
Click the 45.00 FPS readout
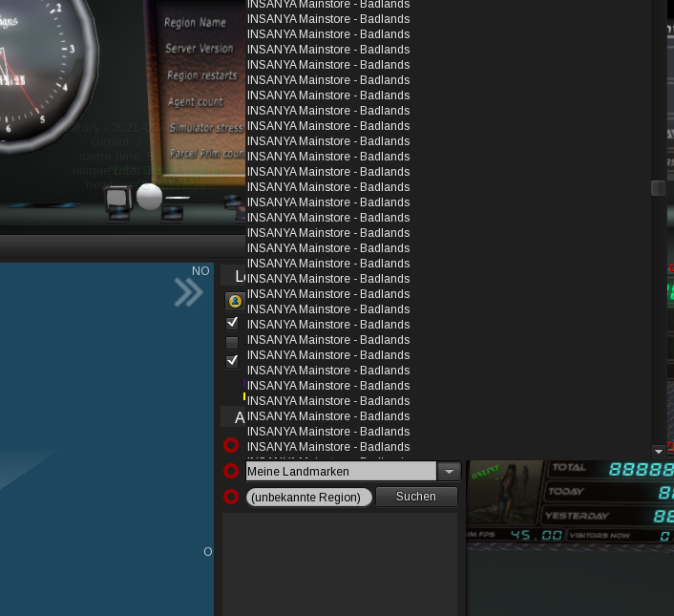point(536,535)
